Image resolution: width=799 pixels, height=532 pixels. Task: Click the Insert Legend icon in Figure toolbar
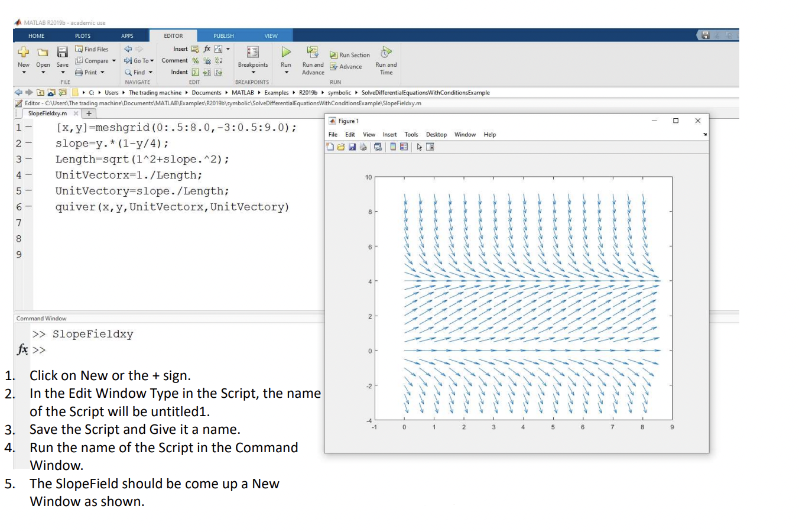click(404, 147)
